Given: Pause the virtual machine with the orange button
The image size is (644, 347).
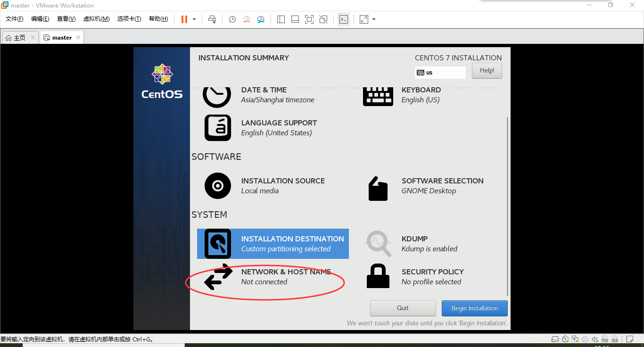Looking at the screenshot, I should [184, 19].
